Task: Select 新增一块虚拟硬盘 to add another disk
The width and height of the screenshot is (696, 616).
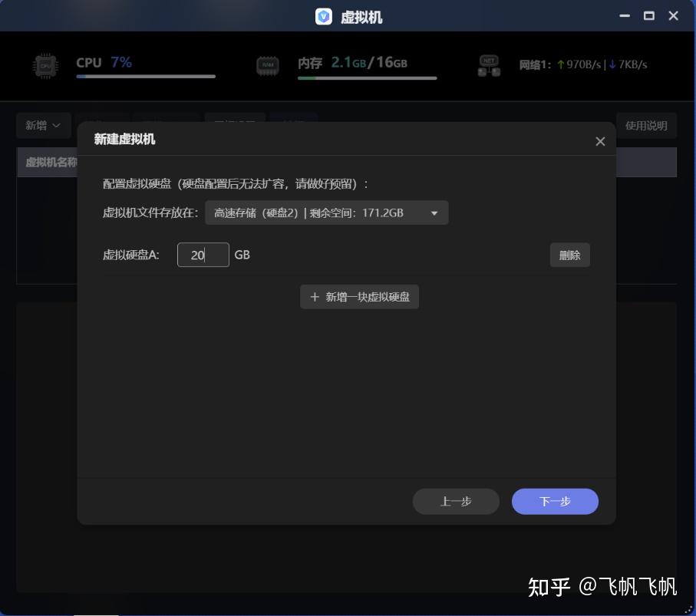Action: pyautogui.click(x=359, y=297)
